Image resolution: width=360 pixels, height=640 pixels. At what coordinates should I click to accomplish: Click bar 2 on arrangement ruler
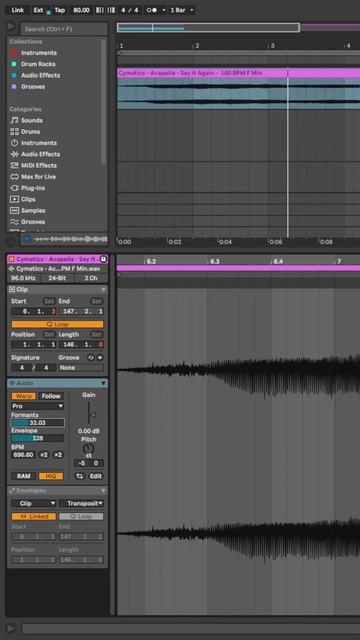pos(196,46)
